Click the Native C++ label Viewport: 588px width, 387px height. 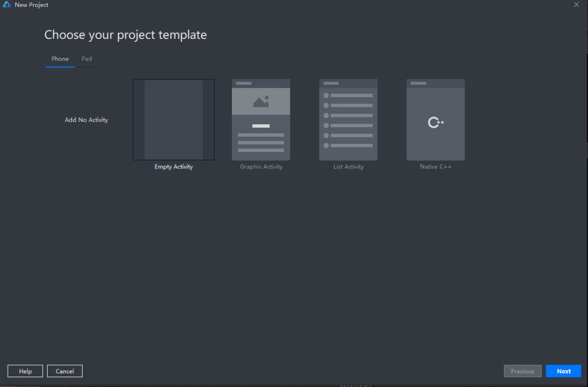click(436, 167)
